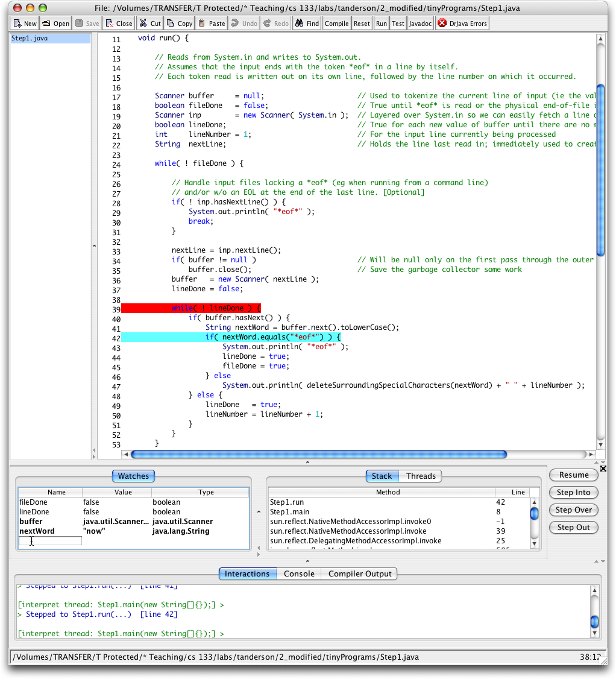Image resolution: width=616 pixels, height=679 pixels.
Task: Click the empty new watch name field
Action: 50,540
